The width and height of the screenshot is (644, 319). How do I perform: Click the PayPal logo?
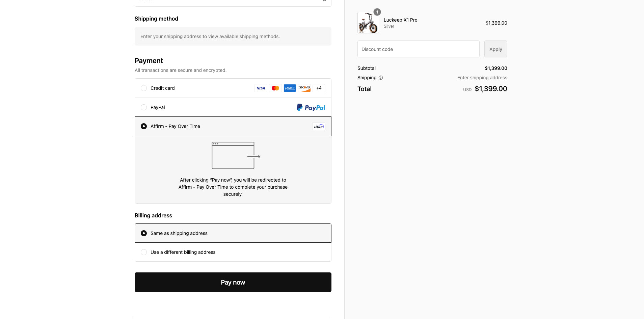tap(311, 107)
